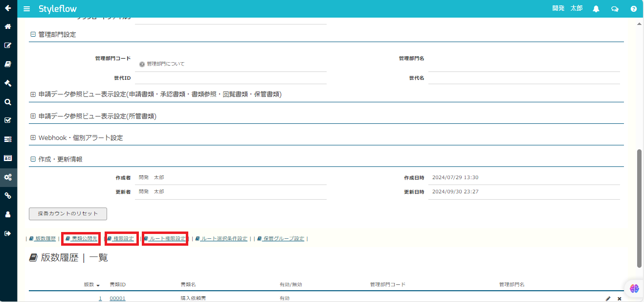Open version 1 link in table

pos(100,299)
